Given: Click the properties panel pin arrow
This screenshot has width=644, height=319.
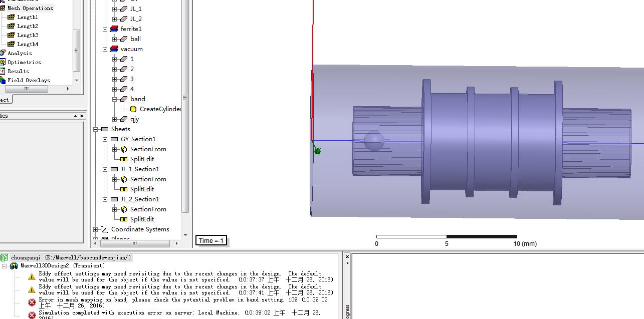Looking at the screenshot, I should click(x=76, y=116).
